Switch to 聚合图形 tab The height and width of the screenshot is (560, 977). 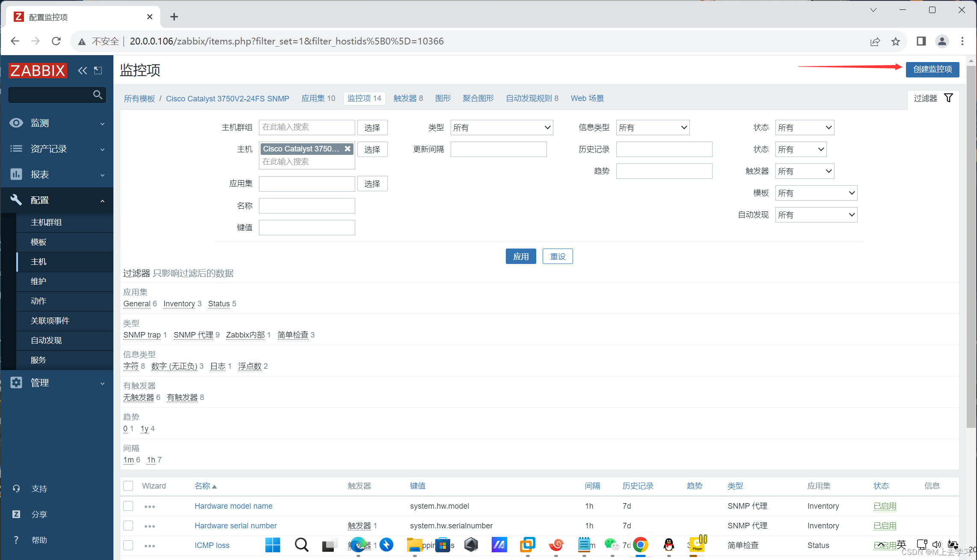[478, 98]
